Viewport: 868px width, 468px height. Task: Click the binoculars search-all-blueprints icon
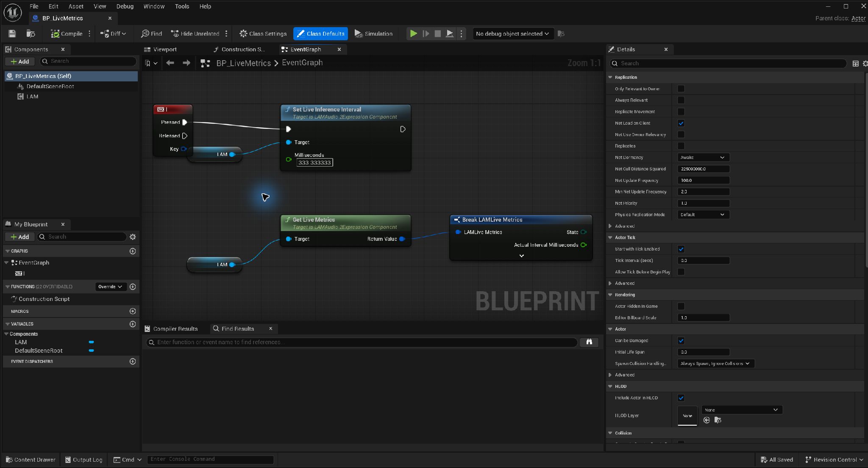(x=589, y=342)
